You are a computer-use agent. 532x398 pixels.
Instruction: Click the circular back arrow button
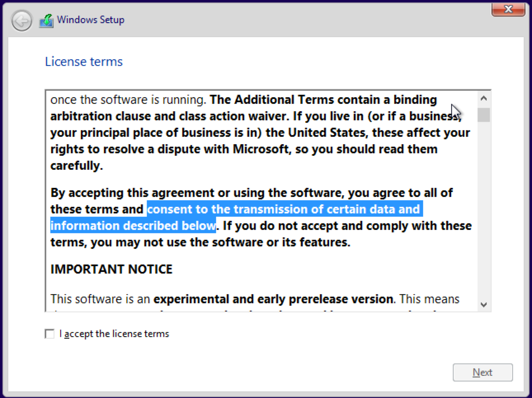coord(21,21)
